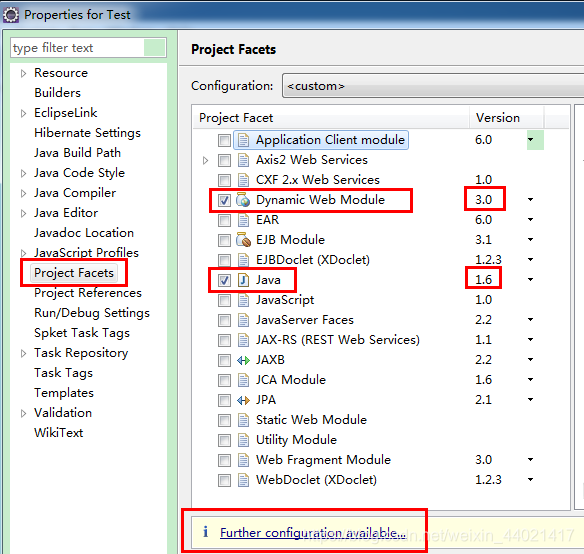The height and width of the screenshot is (554, 584).
Task: Select Project Facets in the sidebar
Action: point(74,273)
